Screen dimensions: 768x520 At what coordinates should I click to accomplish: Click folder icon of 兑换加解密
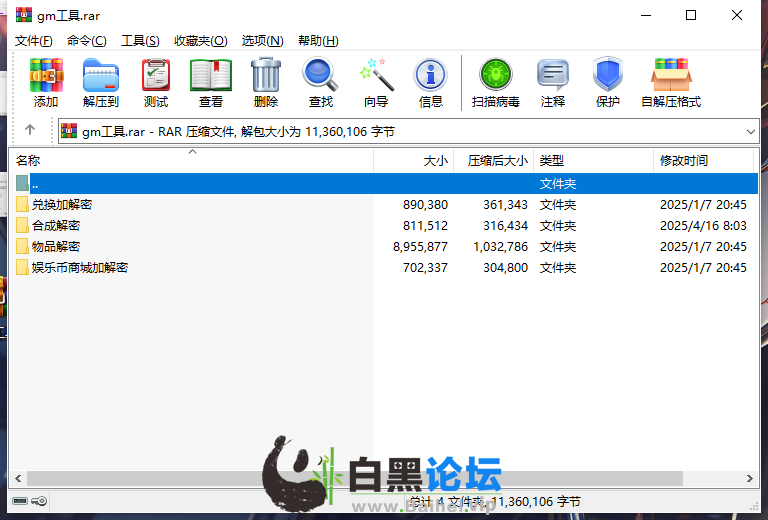coord(22,204)
